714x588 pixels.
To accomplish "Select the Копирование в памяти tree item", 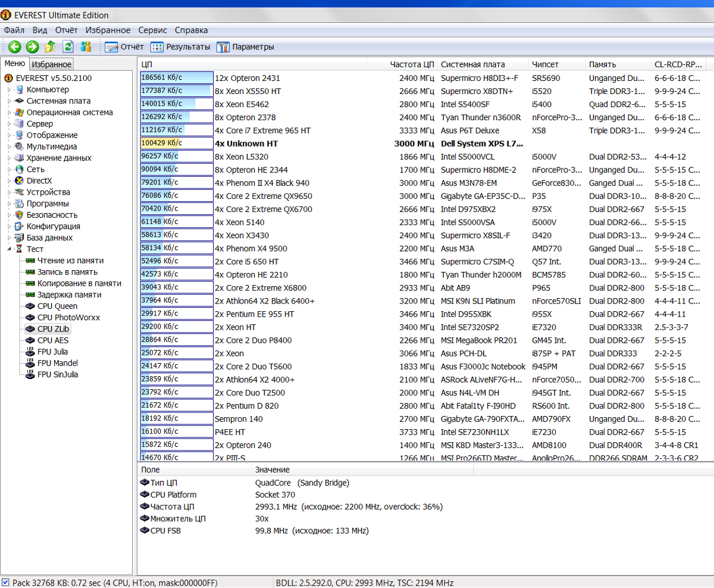I will 79,283.
